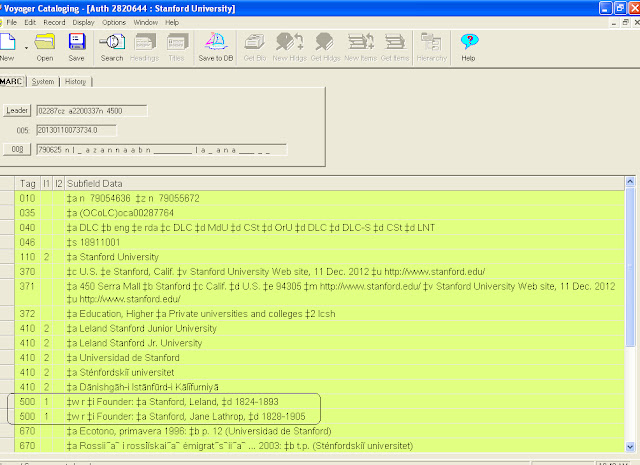The image size is (640, 465).
Task: Switch to the System tab
Action: click(x=43, y=82)
